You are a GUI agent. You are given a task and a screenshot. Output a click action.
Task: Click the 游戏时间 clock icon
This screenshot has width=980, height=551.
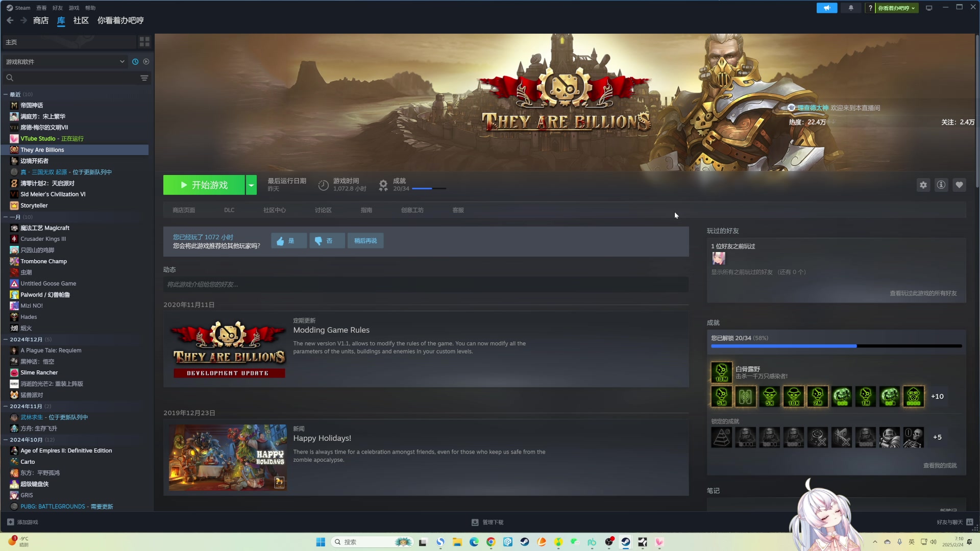click(x=323, y=185)
